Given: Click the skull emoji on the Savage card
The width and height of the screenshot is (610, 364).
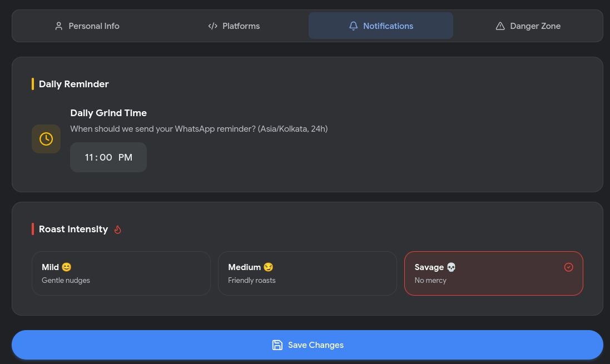Looking at the screenshot, I should pyautogui.click(x=451, y=267).
